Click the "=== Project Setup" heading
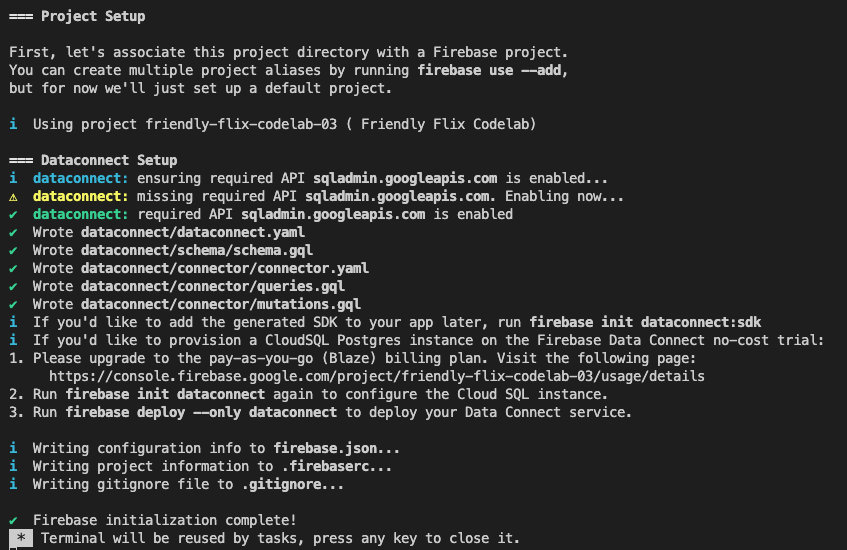Viewport: 847px width, 550px height. pyautogui.click(x=77, y=16)
